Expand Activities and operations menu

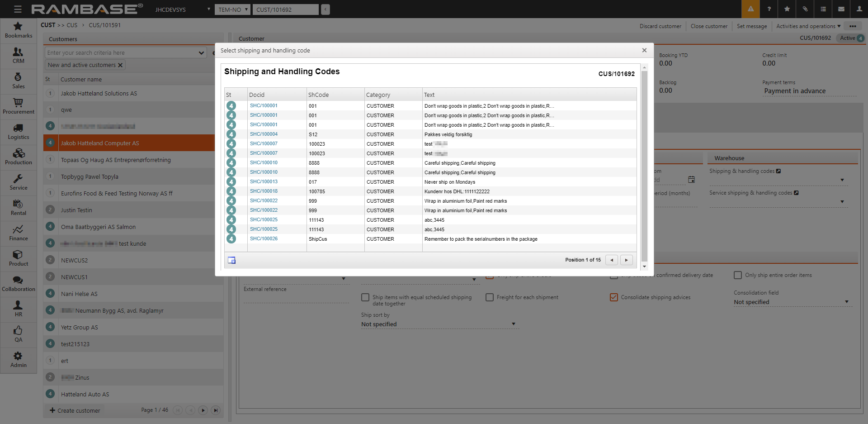click(x=808, y=26)
